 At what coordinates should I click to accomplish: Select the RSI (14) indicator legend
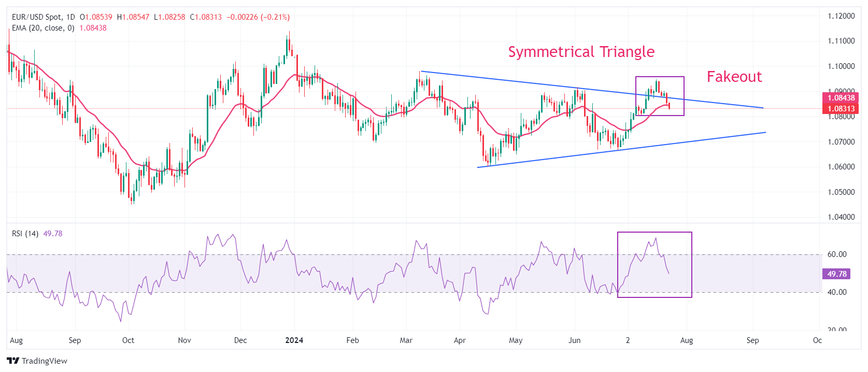point(25,234)
